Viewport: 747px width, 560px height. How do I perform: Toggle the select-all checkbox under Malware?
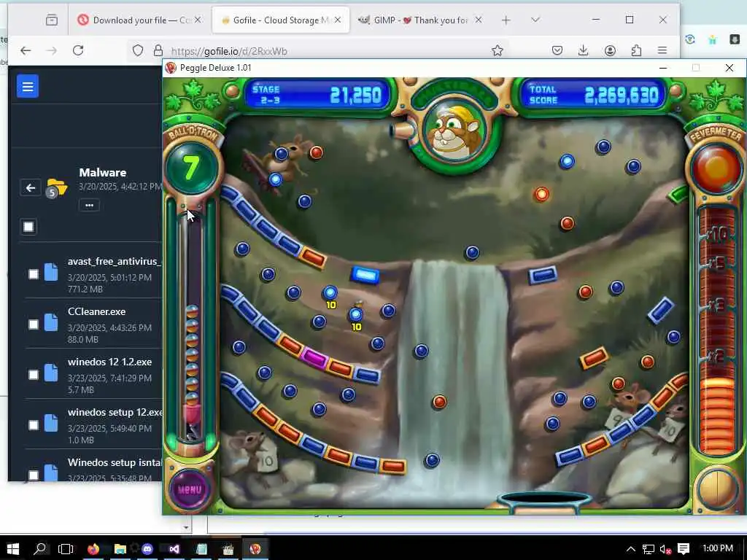[x=28, y=227]
